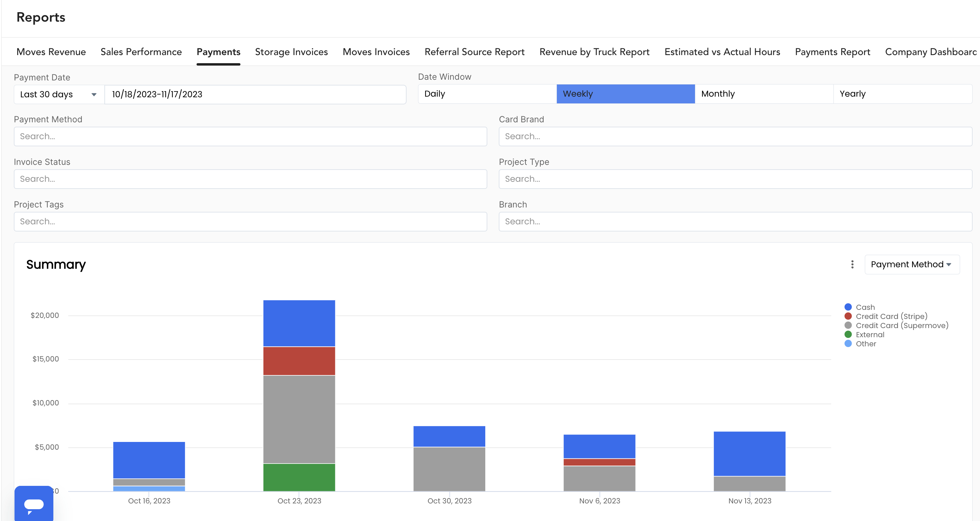The image size is (980, 521).
Task: Click the red Stripe segment of Nov 6 bar
Action: pos(599,462)
